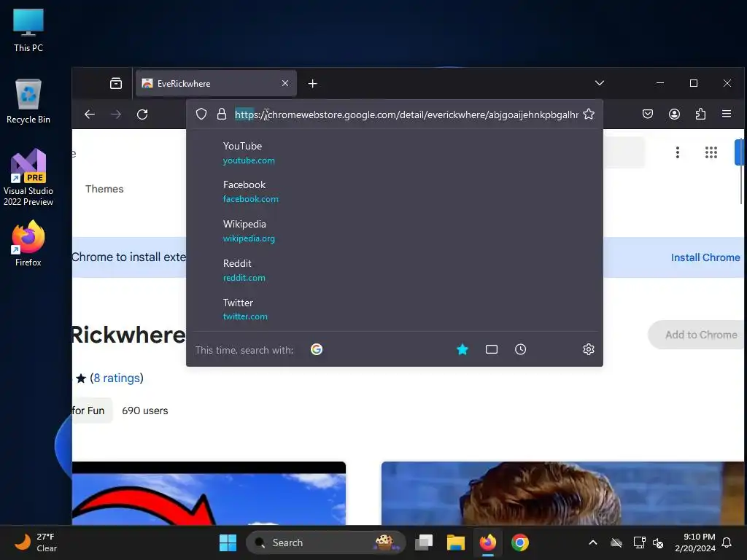747x560 pixels.
Task: Switch to Firefox on taskbar
Action: [488, 542]
